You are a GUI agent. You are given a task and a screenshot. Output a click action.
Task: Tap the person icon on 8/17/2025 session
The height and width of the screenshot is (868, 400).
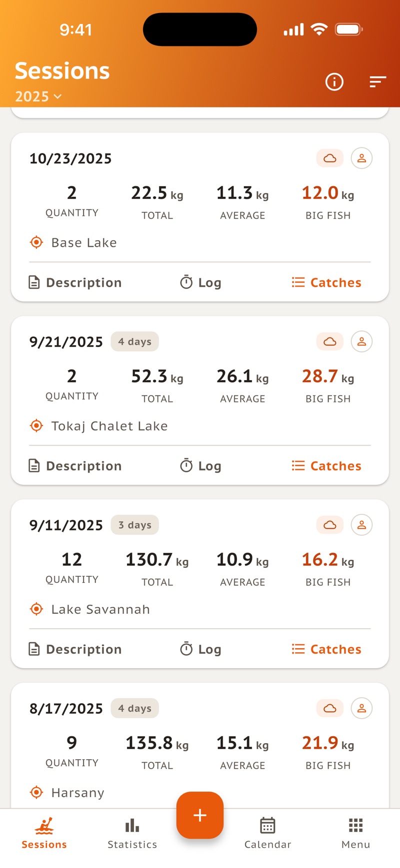(x=361, y=708)
